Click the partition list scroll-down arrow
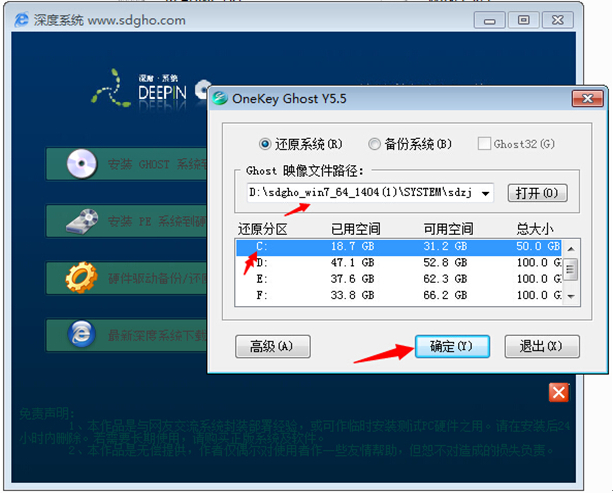The width and height of the screenshot is (613, 493). pyautogui.click(x=570, y=296)
